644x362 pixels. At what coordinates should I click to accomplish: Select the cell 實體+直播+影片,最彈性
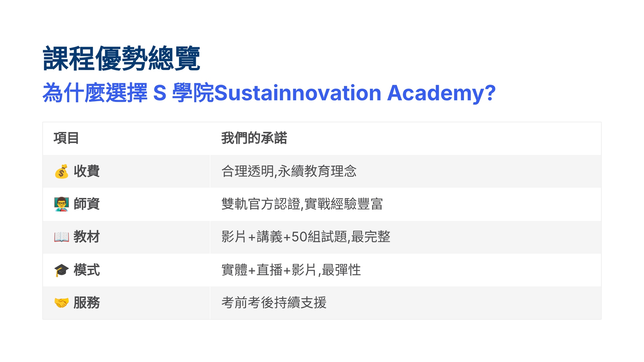[291, 270]
